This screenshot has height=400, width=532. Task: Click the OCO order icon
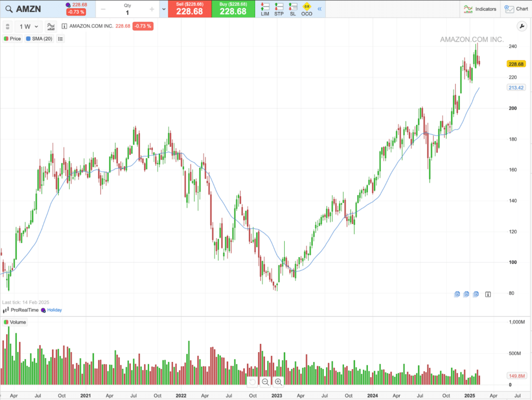pyautogui.click(x=307, y=9)
